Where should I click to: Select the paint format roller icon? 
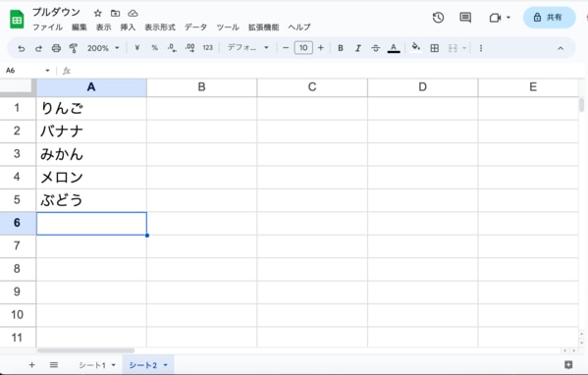[x=74, y=48]
